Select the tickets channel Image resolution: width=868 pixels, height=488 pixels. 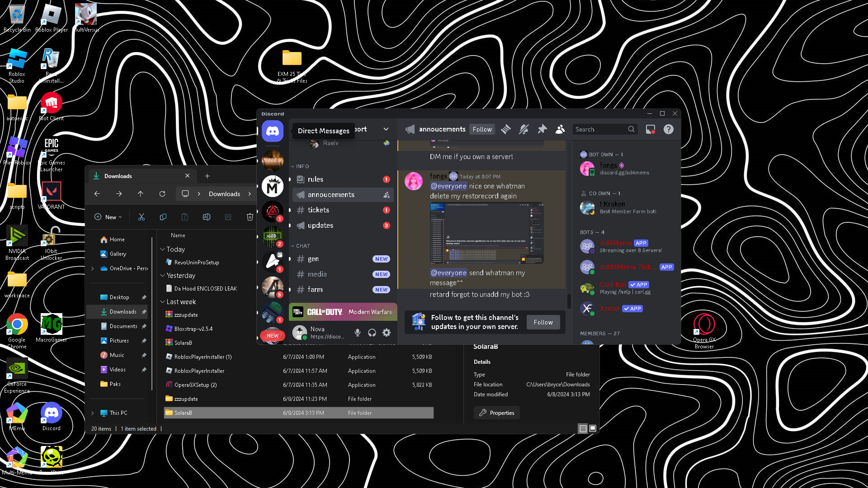[318, 210]
